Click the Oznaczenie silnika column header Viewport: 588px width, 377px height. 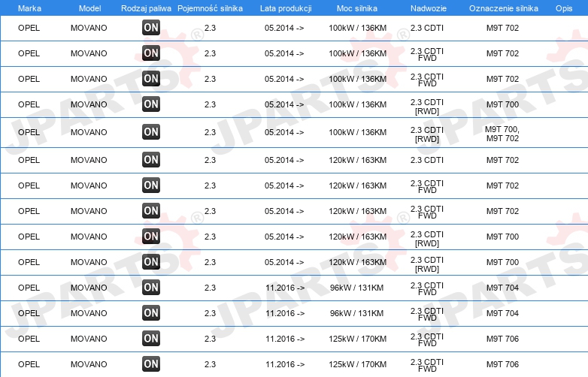click(504, 8)
